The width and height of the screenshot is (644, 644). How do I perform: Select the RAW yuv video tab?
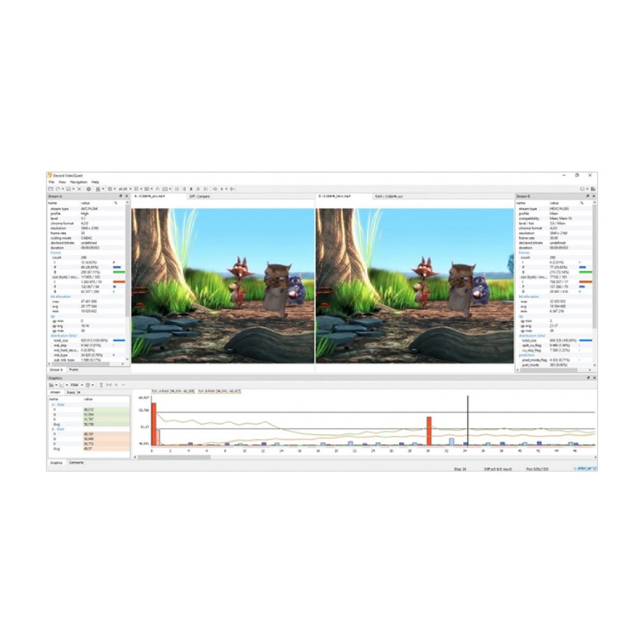[388, 196]
